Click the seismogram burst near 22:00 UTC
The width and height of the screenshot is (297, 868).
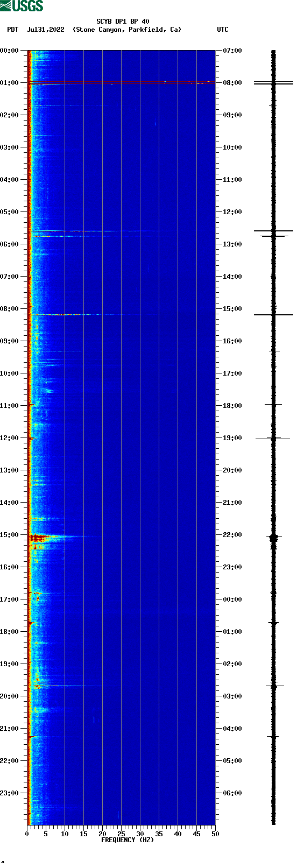point(273,538)
